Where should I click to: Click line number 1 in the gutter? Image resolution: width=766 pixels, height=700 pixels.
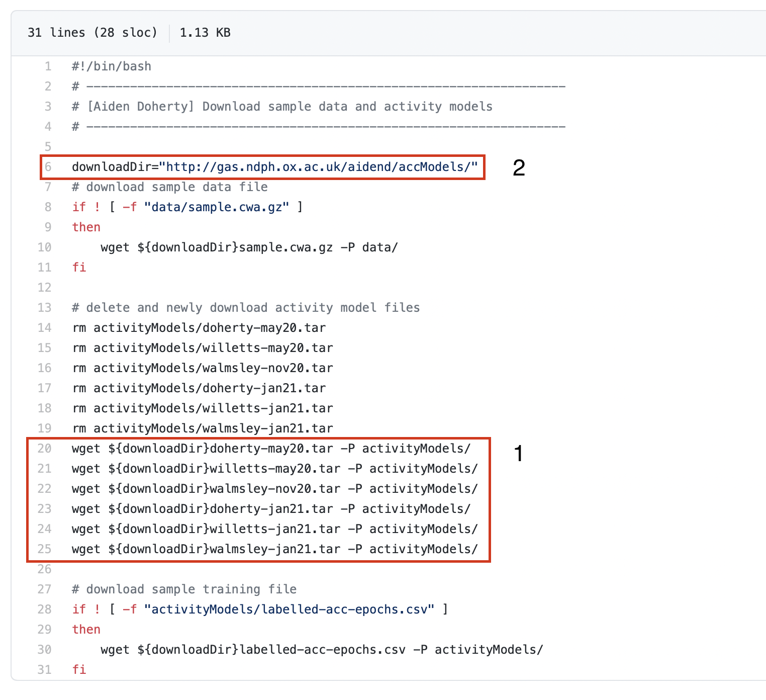[x=48, y=66]
